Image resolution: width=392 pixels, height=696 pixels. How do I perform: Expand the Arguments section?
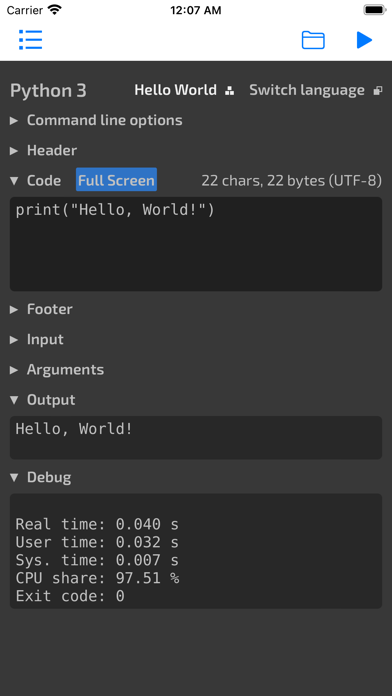[x=57, y=369]
